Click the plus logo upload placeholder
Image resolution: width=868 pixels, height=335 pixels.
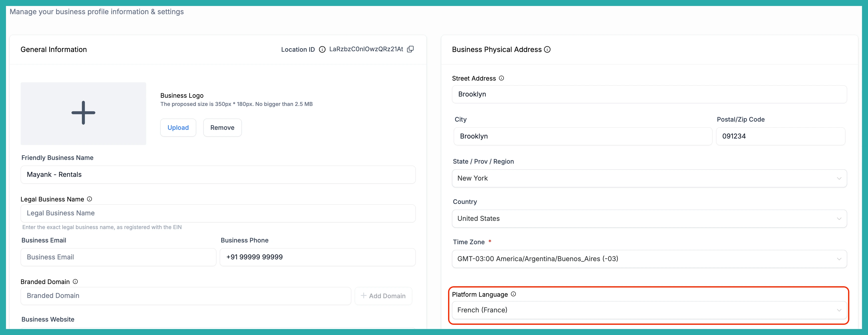click(83, 113)
